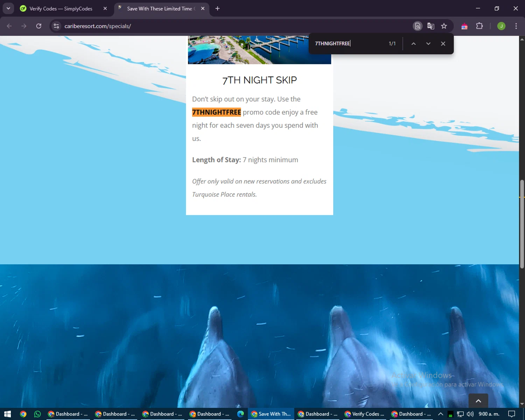The width and height of the screenshot is (525, 420).
Task: Close the find-in-page bar
Action: pos(443,43)
